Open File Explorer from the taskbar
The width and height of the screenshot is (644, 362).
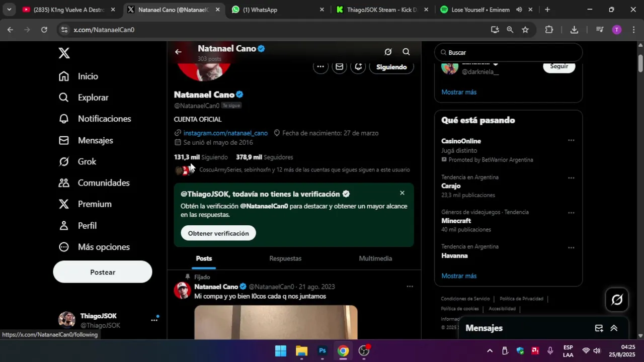tap(301, 351)
